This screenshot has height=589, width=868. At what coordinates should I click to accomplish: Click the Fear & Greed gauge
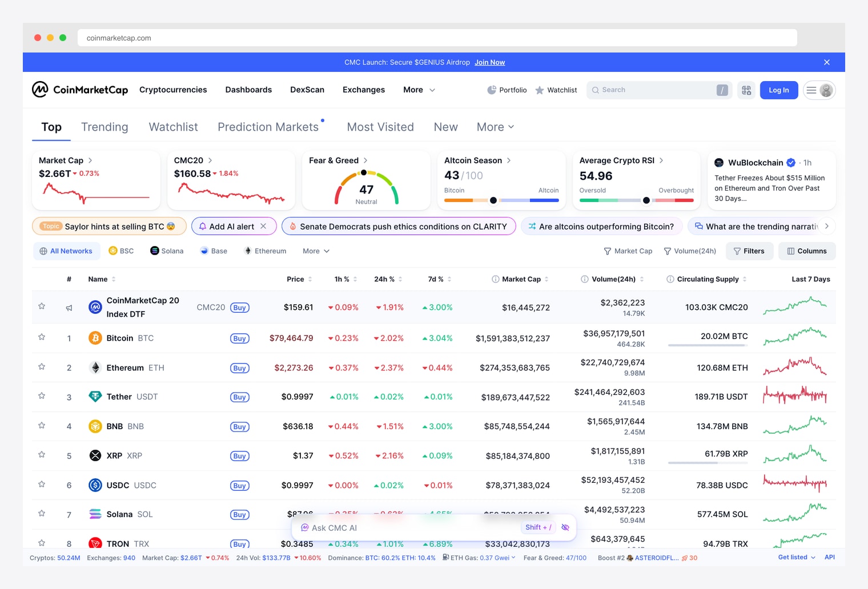click(x=366, y=188)
